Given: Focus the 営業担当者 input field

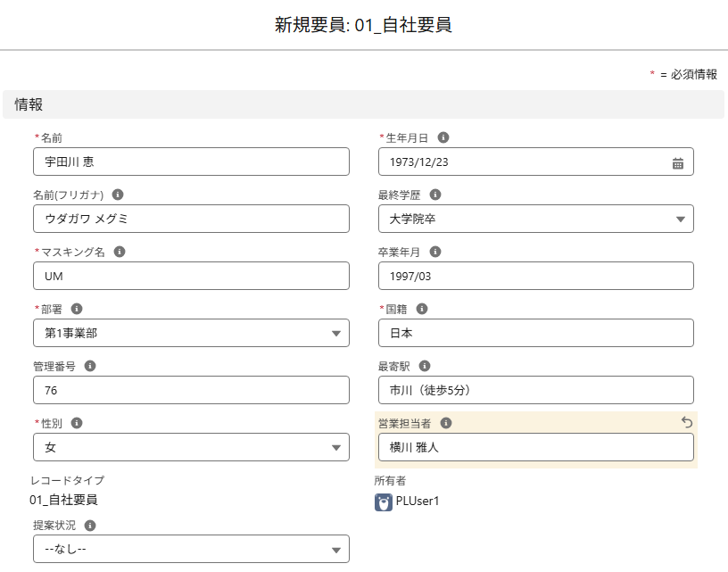Looking at the screenshot, I should point(535,447).
